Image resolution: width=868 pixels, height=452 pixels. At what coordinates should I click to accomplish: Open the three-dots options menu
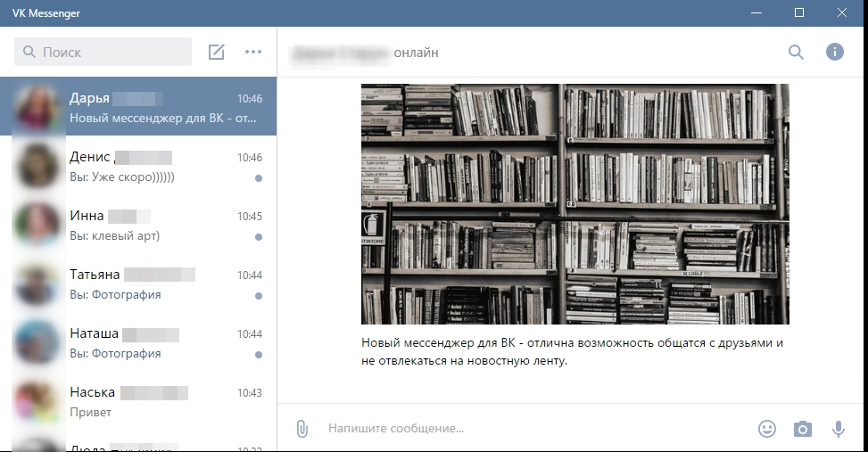coord(253,52)
